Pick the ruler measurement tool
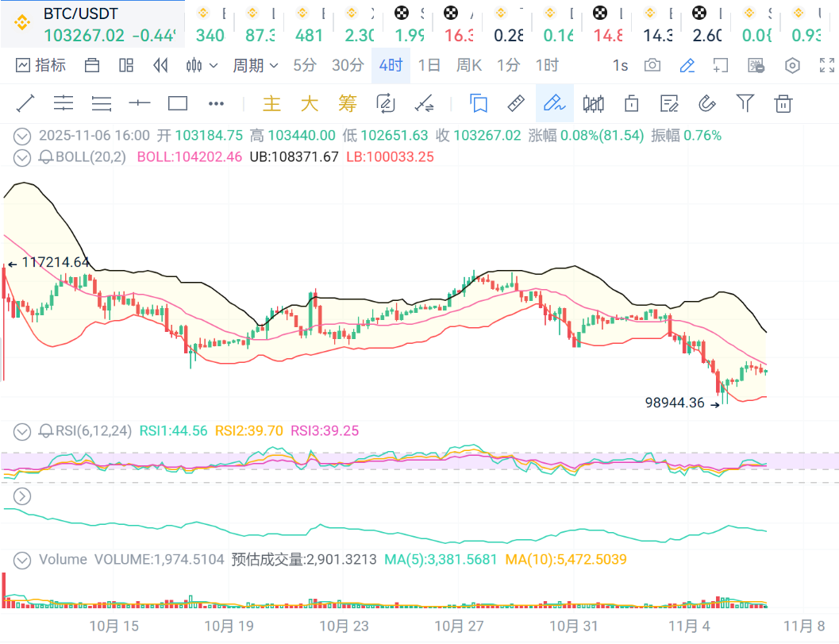This screenshot has height=644, width=839. (x=516, y=103)
